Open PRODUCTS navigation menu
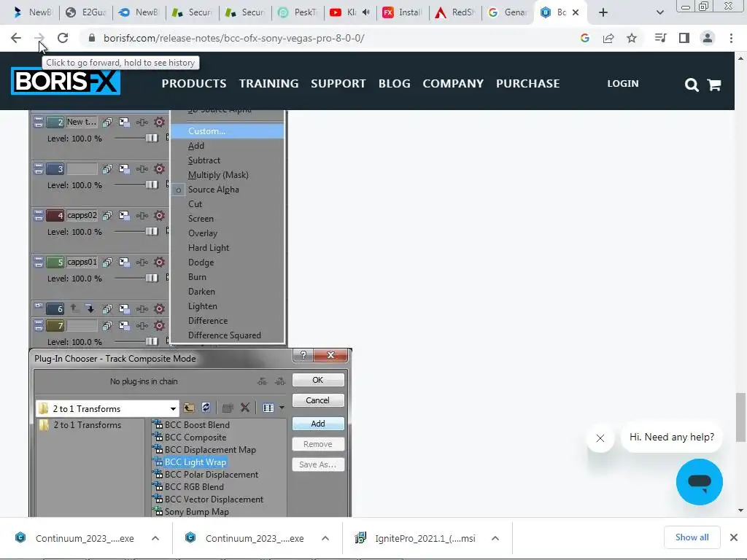The width and height of the screenshot is (747, 560). (194, 84)
